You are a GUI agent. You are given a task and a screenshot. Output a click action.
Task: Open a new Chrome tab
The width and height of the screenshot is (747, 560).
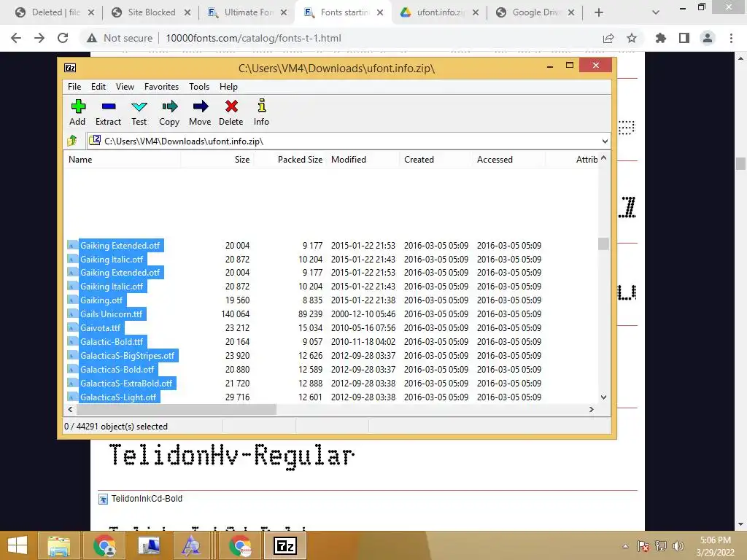coord(599,12)
